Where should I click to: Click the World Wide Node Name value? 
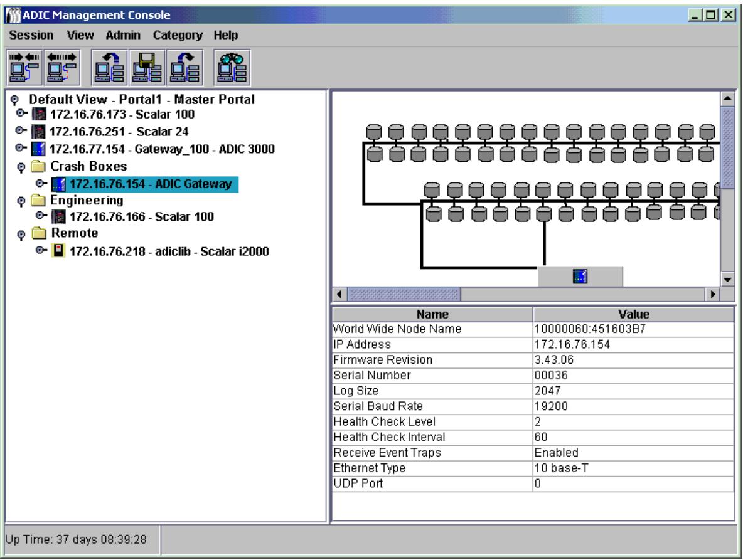(x=590, y=329)
